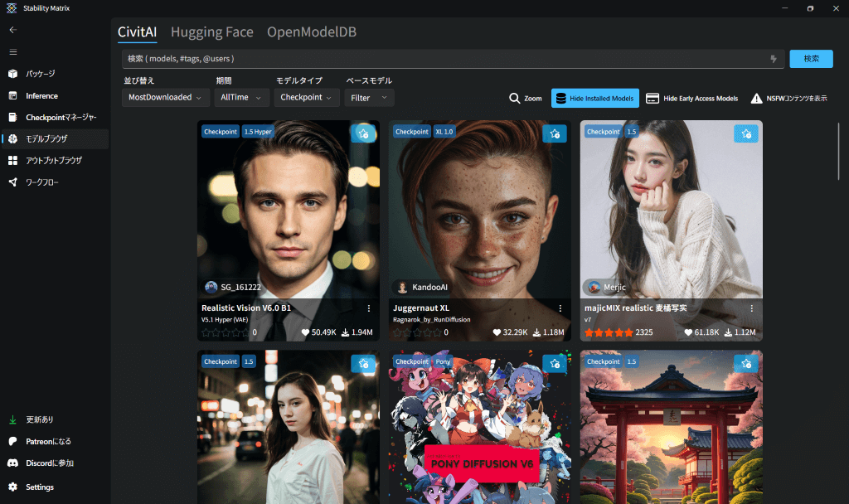Open the アウトプットブラウザ output browser

53,160
